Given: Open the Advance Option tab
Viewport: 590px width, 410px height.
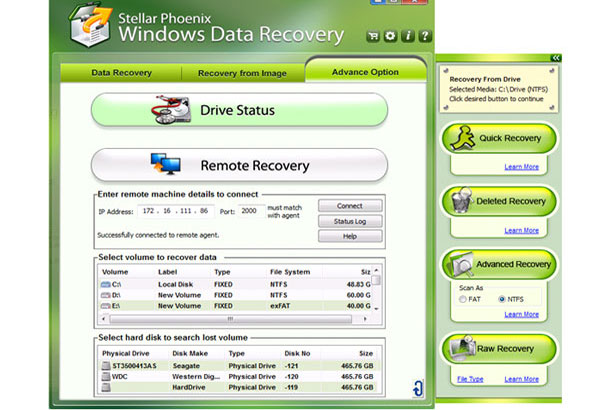Looking at the screenshot, I should [x=365, y=71].
